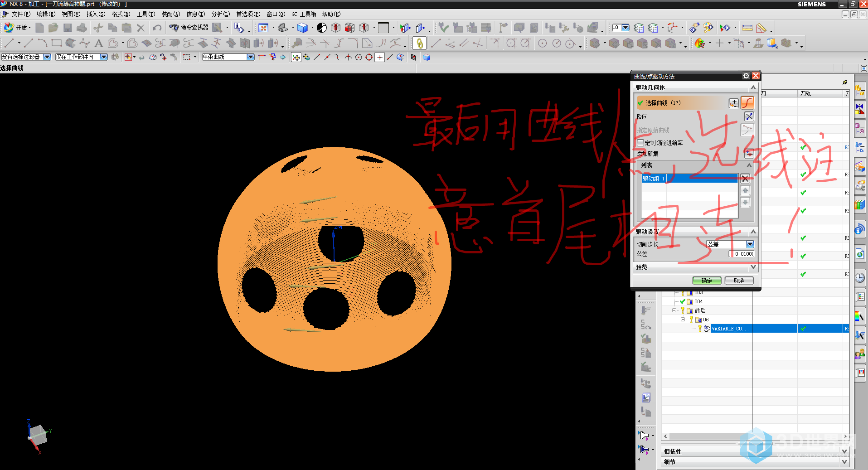Toggle the snap quadrant point icon
The width and height of the screenshot is (868, 470).
(369, 57)
